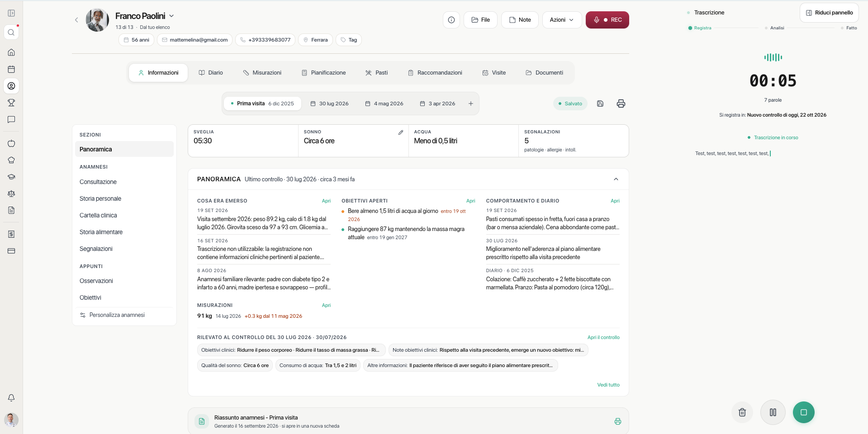This screenshot has height=434, width=868.
Task: Click the back arrow beside patient photo
Action: coord(76,20)
